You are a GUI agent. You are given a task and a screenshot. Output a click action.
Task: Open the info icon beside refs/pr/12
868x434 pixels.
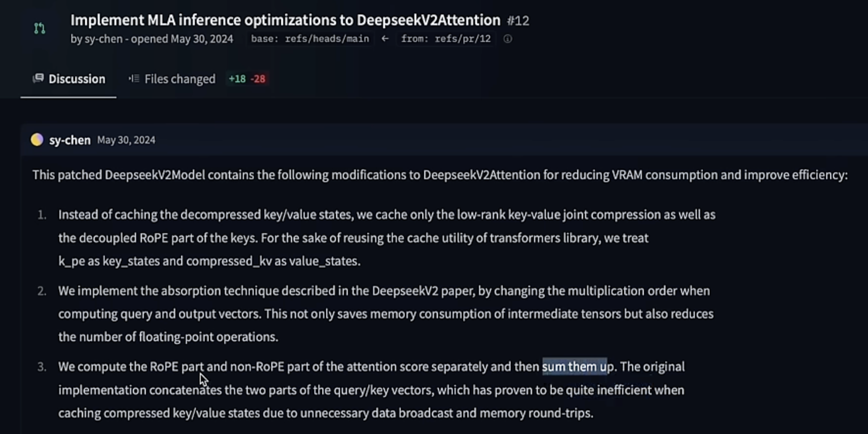[x=508, y=39]
